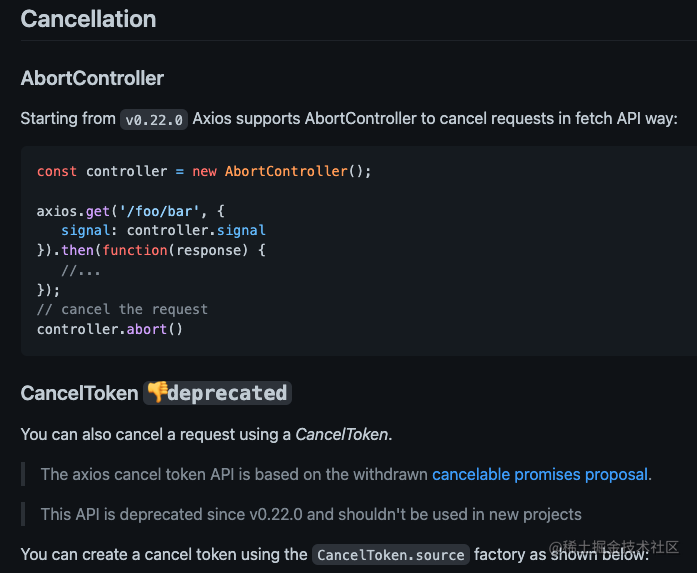This screenshot has width=697, height=573.
Task: Click the 'This API is deprecated' blockquote
Action: (310, 514)
